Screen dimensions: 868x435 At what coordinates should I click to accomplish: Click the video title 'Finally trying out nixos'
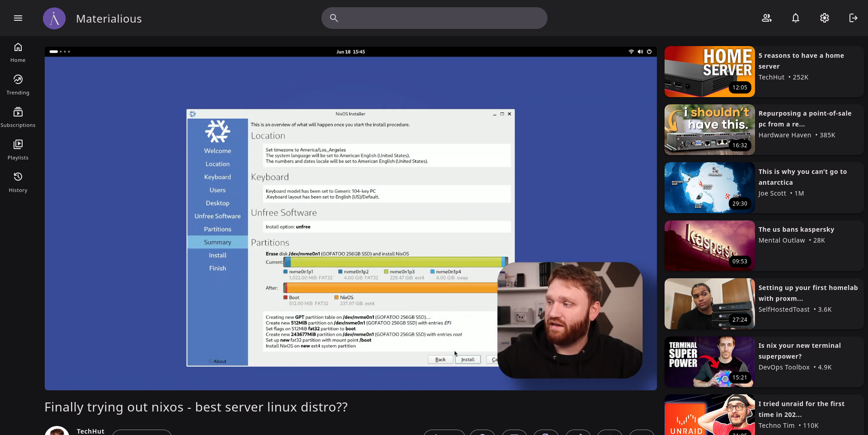point(196,407)
